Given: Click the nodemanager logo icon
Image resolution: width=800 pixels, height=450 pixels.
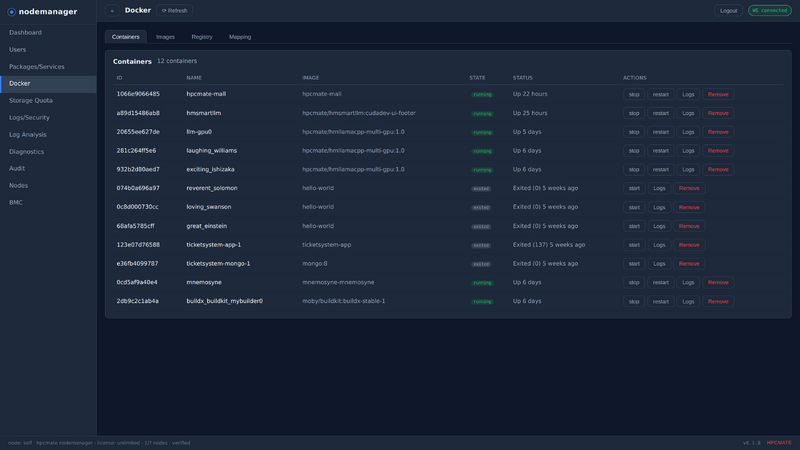Looking at the screenshot, I should 11,12.
